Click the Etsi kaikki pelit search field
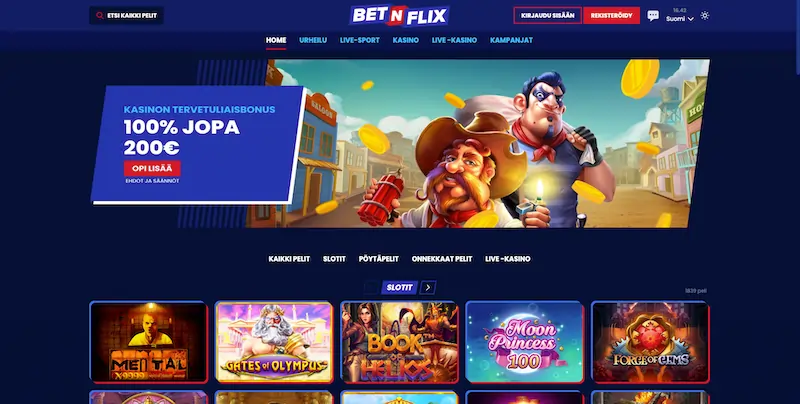800x404 pixels. 127,15
